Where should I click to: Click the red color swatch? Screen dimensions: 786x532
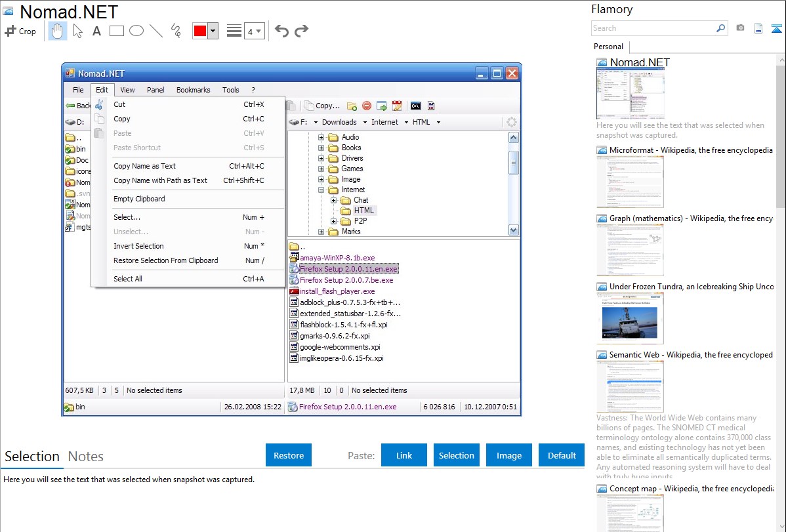tap(200, 31)
